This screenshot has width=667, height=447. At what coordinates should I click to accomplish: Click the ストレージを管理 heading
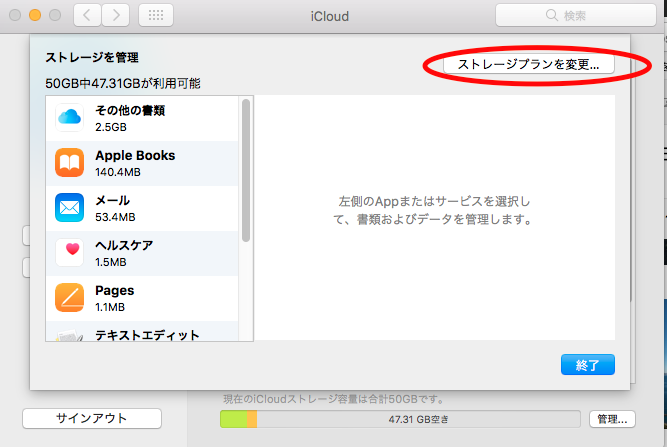pos(92,57)
